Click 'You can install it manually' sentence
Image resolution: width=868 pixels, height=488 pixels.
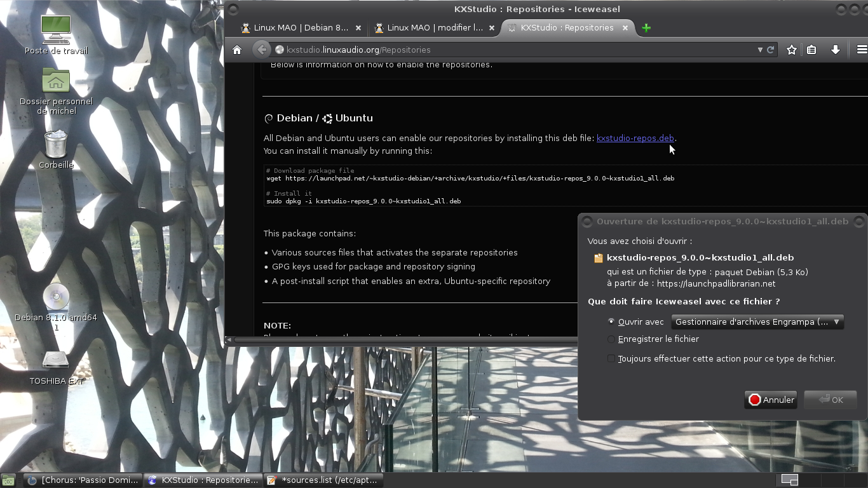348,151
